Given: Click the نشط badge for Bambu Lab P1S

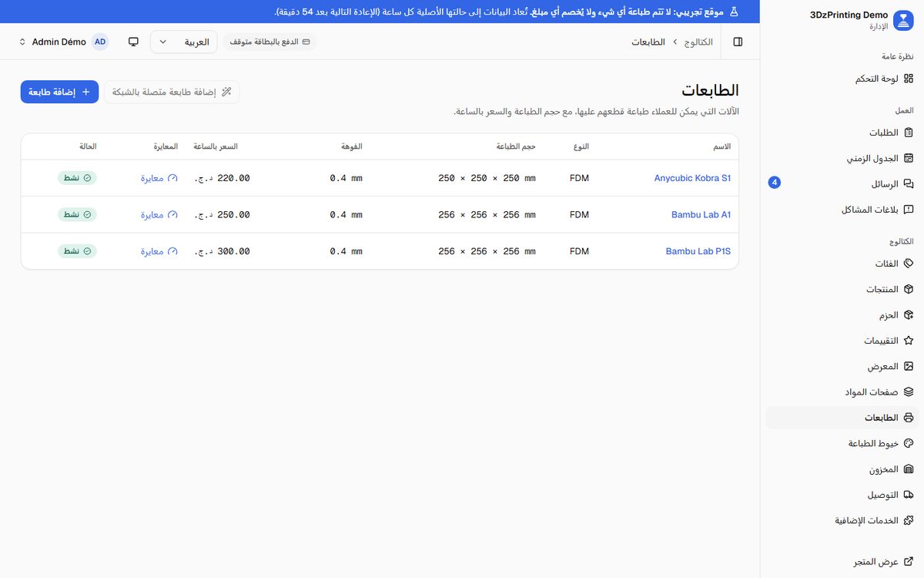Looking at the screenshot, I should tap(77, 251).
